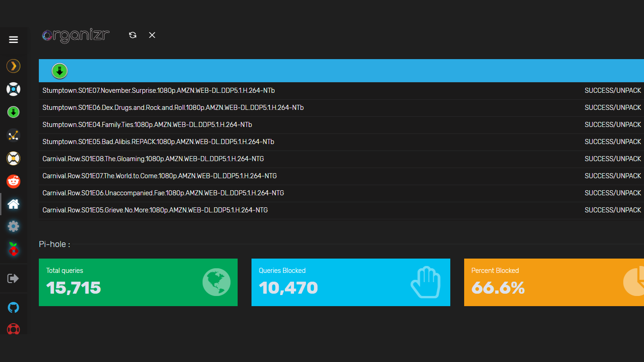Open the Reddit sidebar icon
Viewport: 644px width, 362px height.
(x=13, y=181)
